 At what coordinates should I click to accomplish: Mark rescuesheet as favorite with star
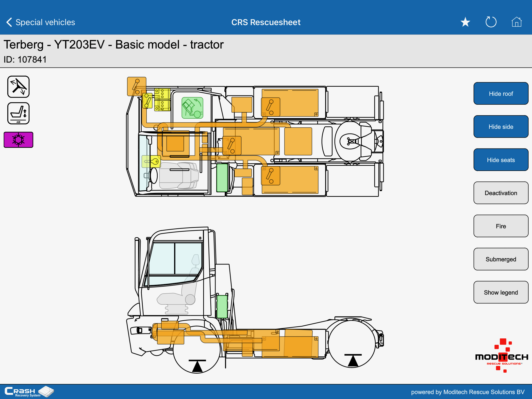coord(465,22)
